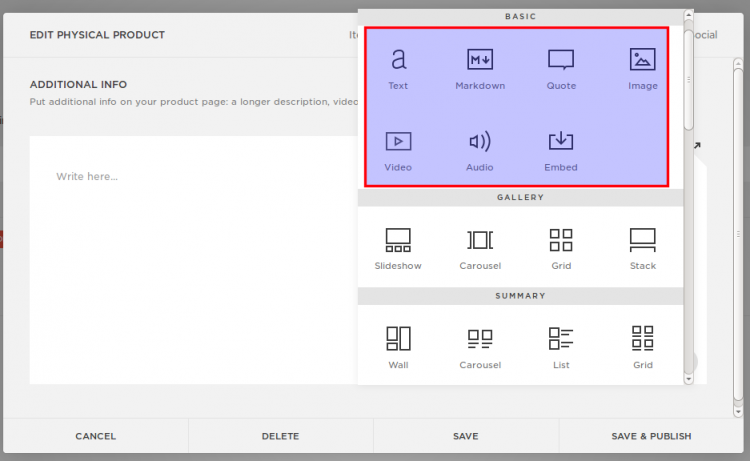Click the block menu scrollbar thumb
The image size is (750, 461).
click(688, 79)
